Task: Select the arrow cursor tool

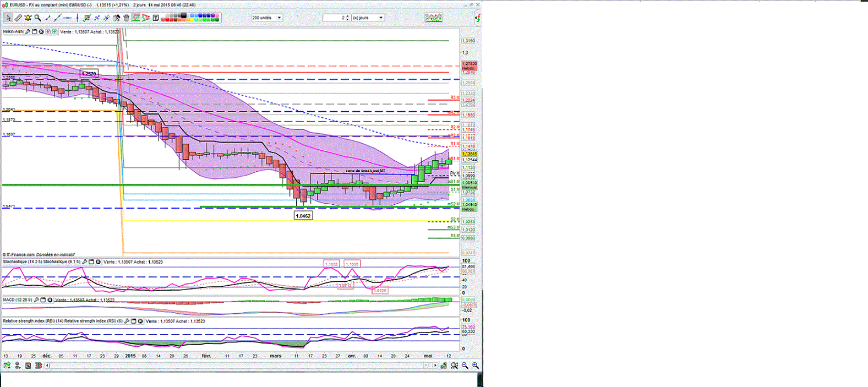Action: tap(8, 18)
